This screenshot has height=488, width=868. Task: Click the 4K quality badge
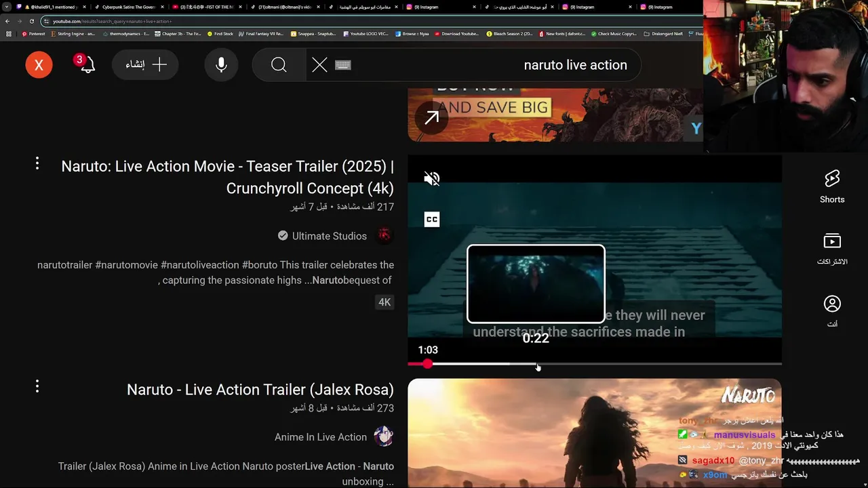pos(384,302)
